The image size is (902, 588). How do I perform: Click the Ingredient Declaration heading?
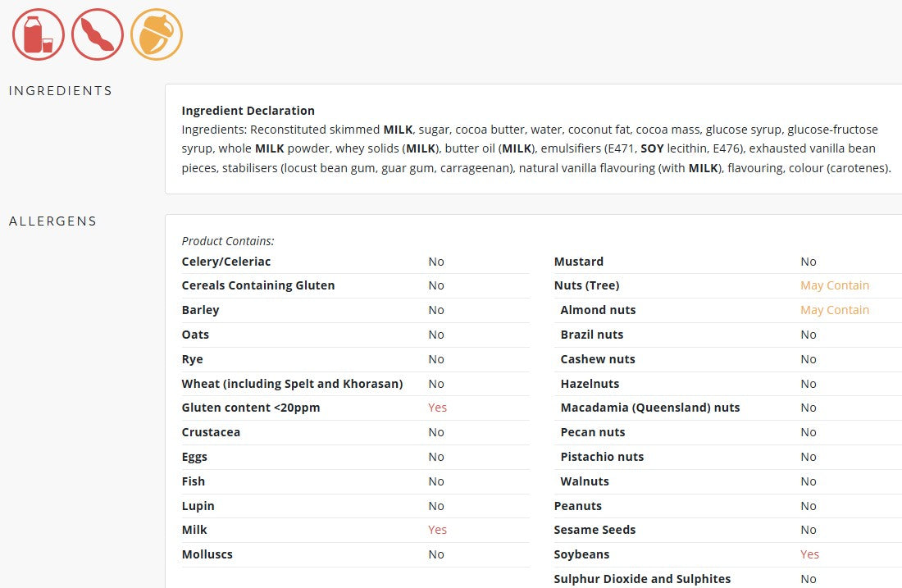click(x=248, y=111)
